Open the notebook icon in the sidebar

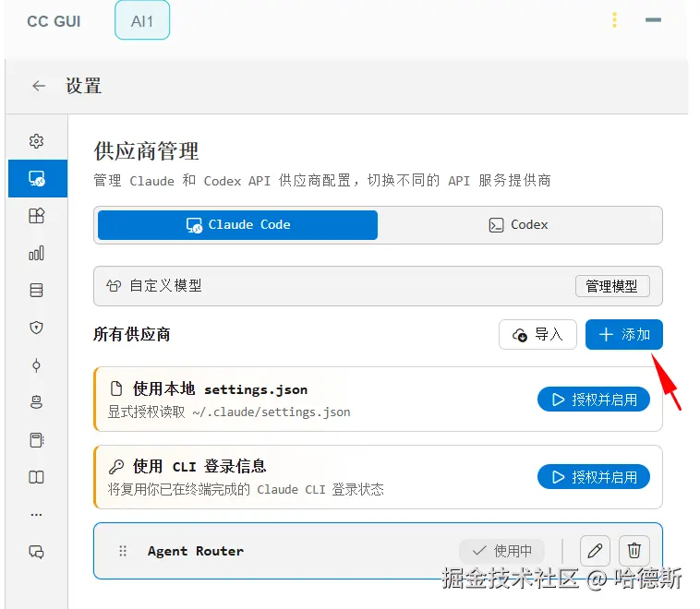36,440
